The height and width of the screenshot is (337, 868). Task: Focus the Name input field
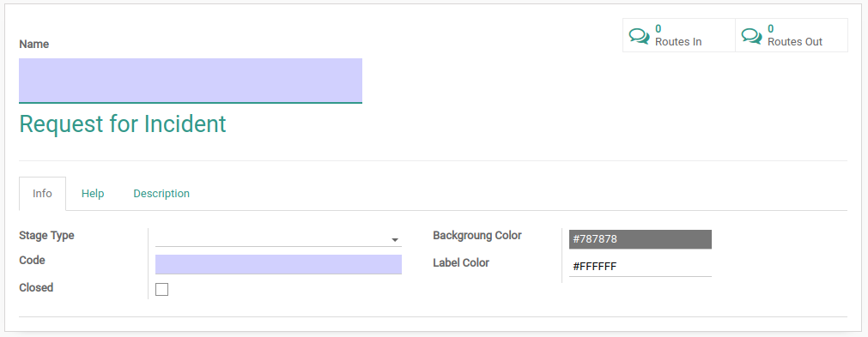[x=191, y=81]
